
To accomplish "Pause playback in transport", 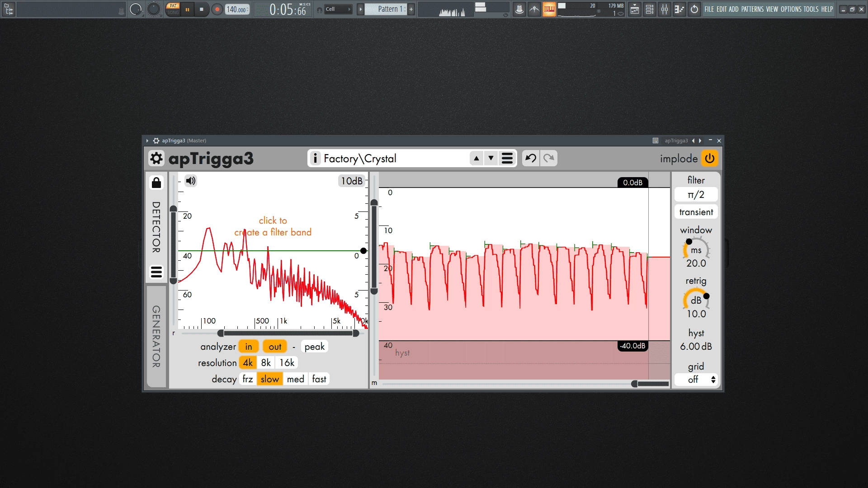I will point(187,9).
